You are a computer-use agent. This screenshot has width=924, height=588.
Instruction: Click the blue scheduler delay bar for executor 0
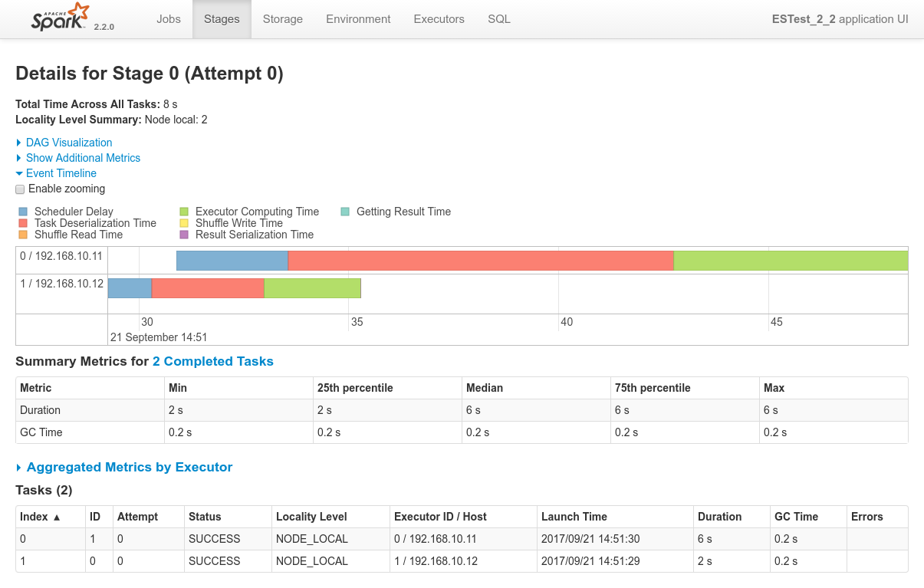232,261
